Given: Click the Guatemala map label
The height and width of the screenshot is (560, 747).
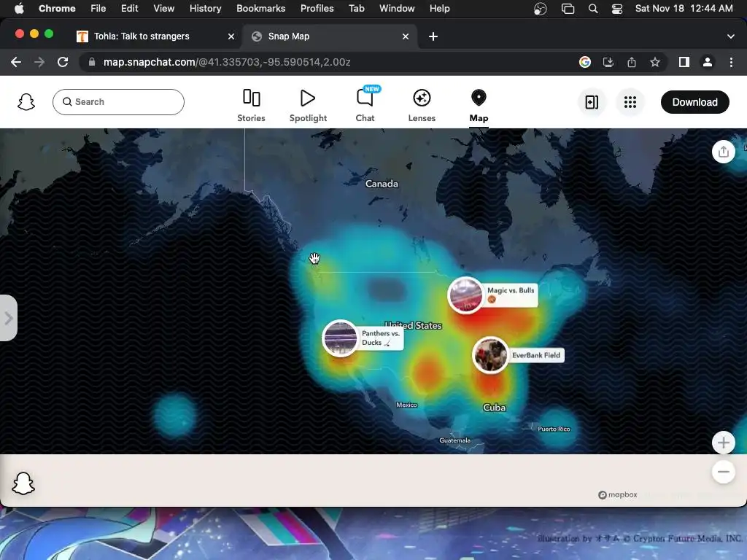Looking at the screenshot, I should click(x=454, y=440).
